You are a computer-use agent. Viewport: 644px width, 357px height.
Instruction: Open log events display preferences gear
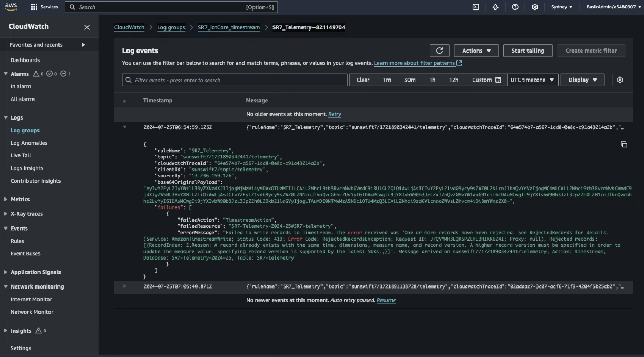tap(620, 80)
